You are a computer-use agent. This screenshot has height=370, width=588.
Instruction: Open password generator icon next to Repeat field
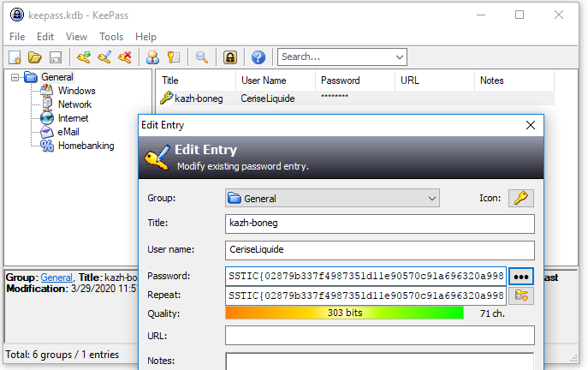521,295
